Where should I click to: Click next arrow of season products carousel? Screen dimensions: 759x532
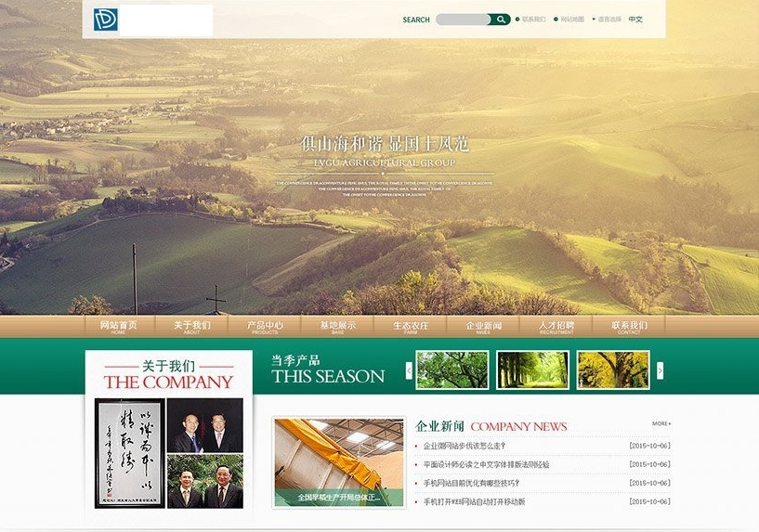pyautogui.click(x=660, y=371)
